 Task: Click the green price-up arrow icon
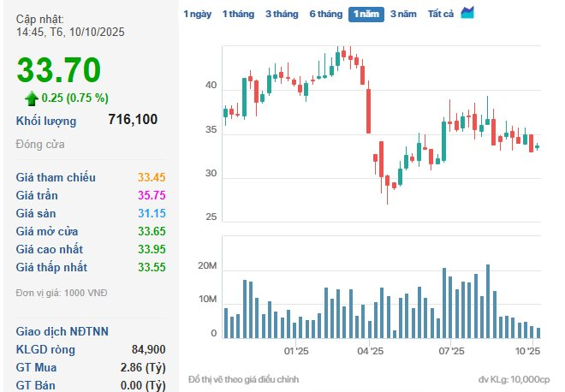pos(32,98)
